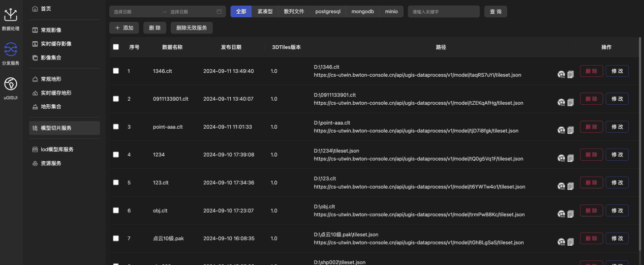Screen dimensions: 644x265
Task: Switch to the 分发服务 module icon
Action: click(11, 52)
